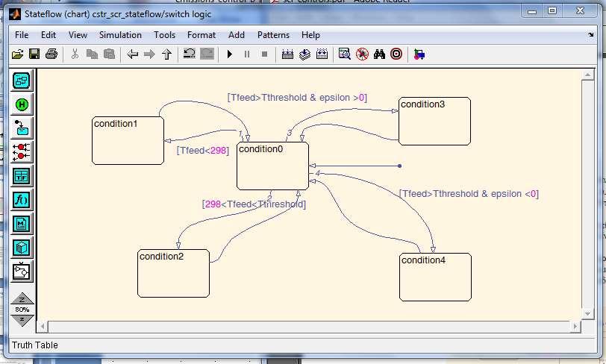Select the History junction tool
The height and width of the screenshot is (364, 606).
tap(21, 104)
